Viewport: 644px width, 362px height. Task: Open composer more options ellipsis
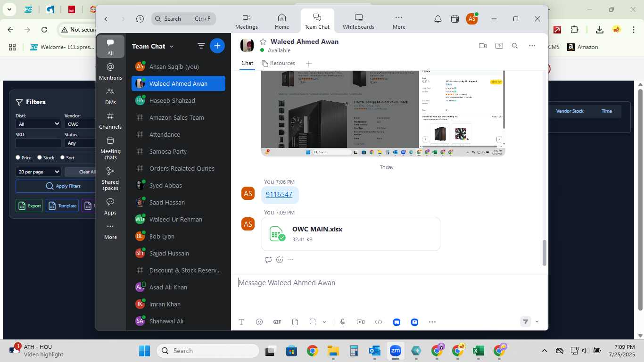pyautogui.click(x=432, y=322)
